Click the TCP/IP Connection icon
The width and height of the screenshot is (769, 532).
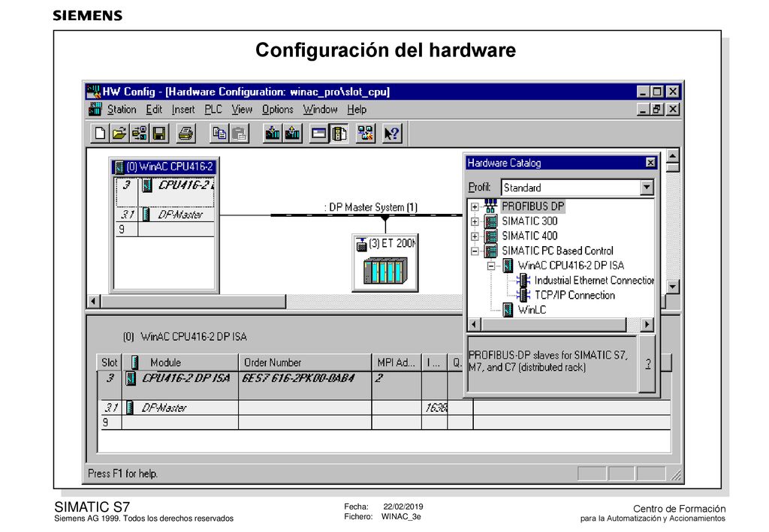pos(523,295)
